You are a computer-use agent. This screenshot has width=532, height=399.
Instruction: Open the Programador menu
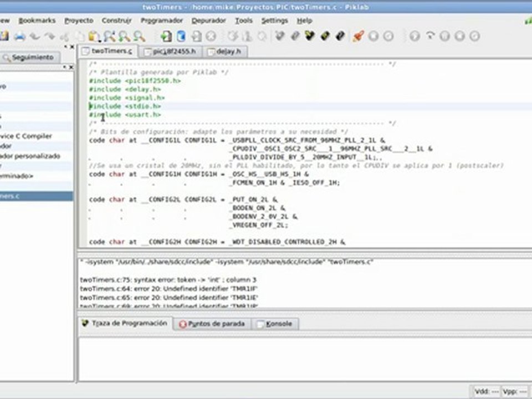click(161, 21)
